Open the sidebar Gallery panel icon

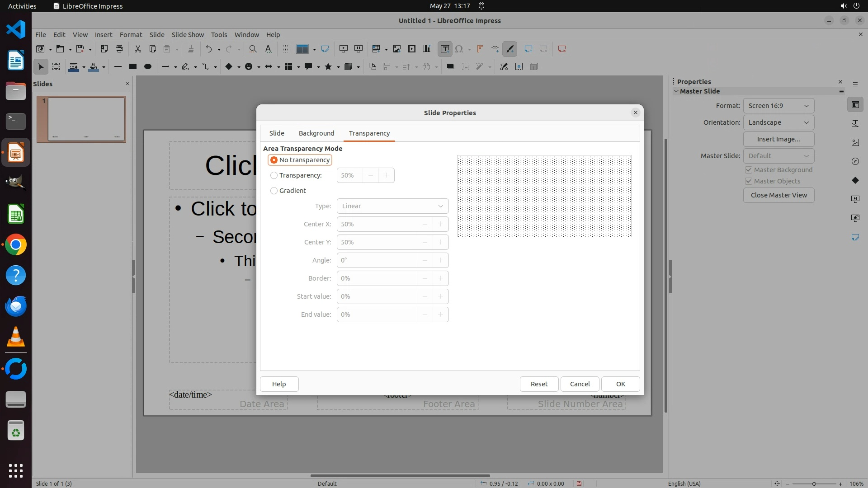[855, 142]
